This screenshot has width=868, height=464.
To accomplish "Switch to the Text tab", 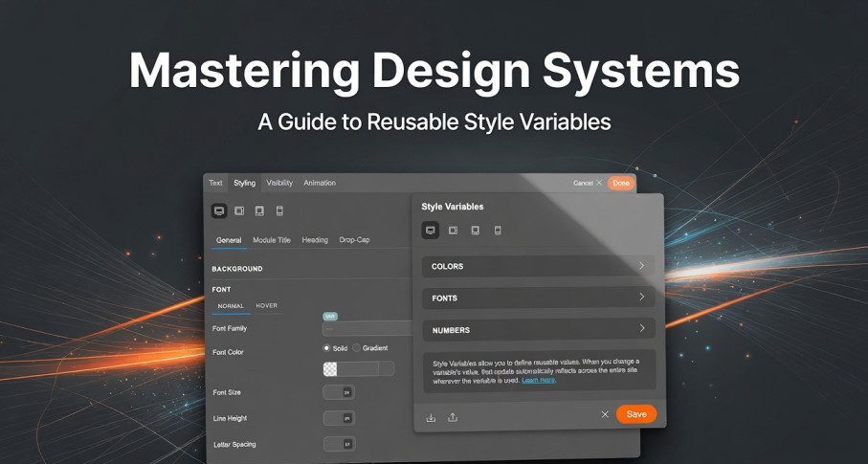I will click(215, 183).
